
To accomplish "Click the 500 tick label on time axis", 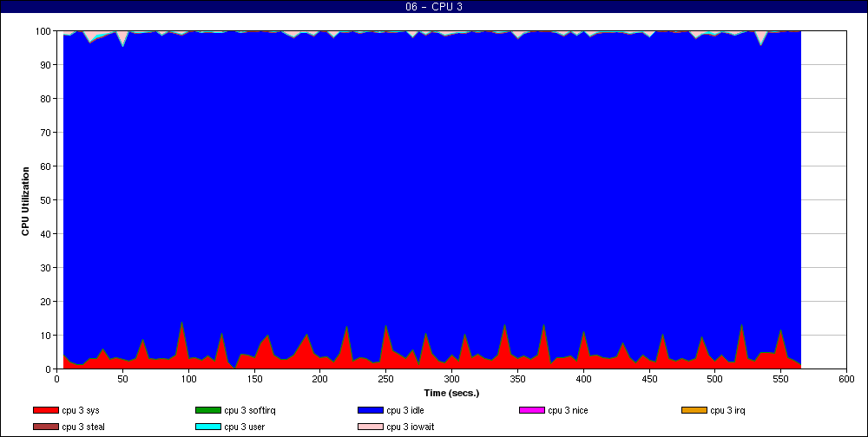I will tap(715, 379).
